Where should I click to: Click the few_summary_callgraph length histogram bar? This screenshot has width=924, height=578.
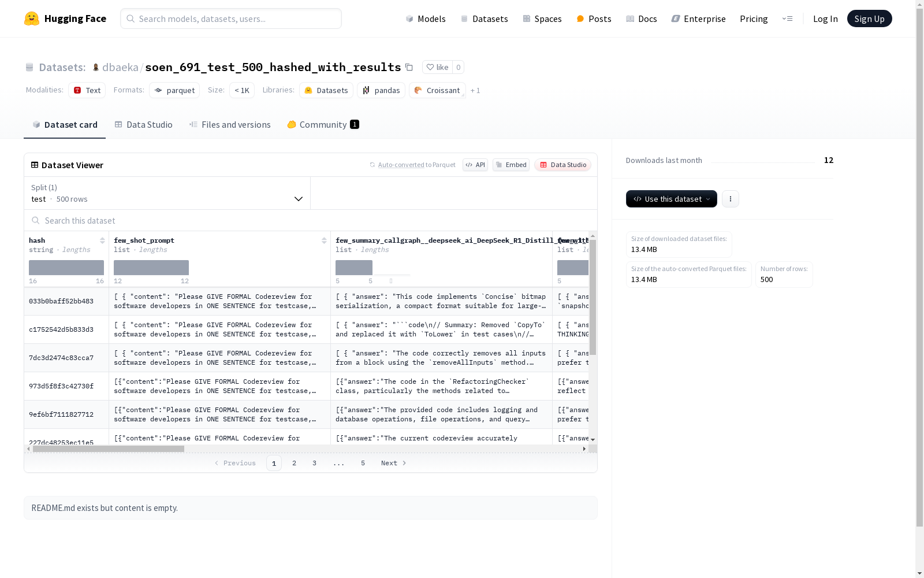pyautogui.click(x=354, y=268)
